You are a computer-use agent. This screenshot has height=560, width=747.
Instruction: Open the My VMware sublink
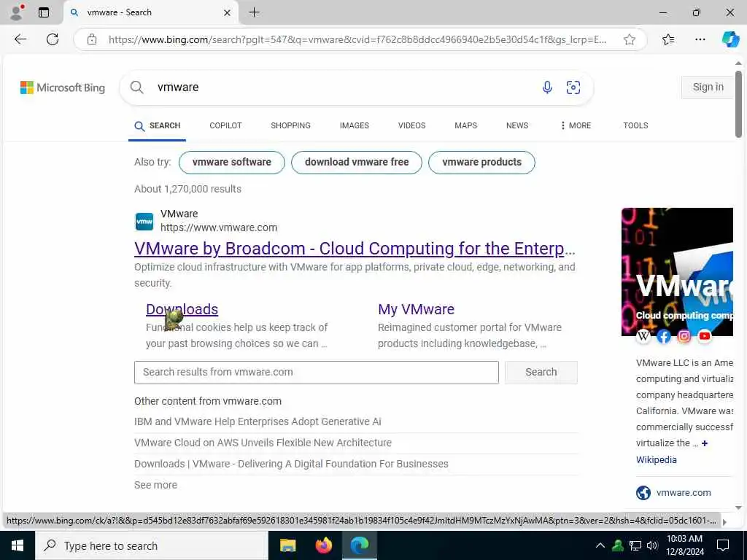point(416,309)
